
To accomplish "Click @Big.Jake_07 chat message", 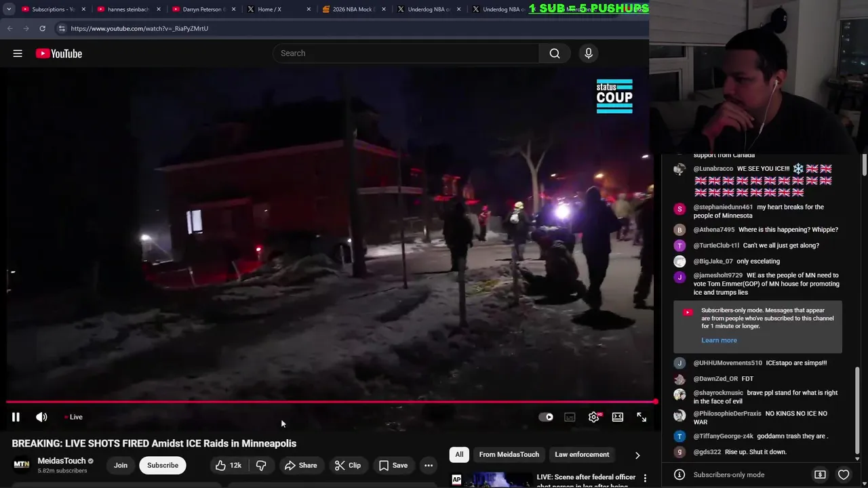I will coord(736,262).
